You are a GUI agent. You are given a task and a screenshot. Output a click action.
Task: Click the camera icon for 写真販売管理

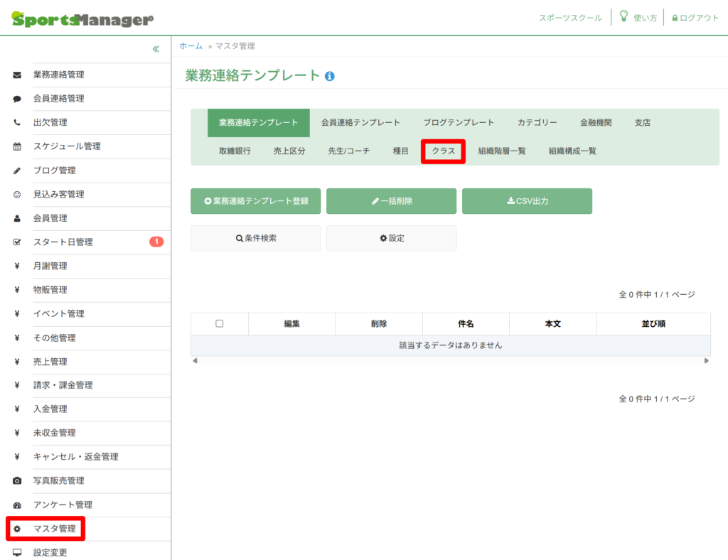click(x=17, y=481)
